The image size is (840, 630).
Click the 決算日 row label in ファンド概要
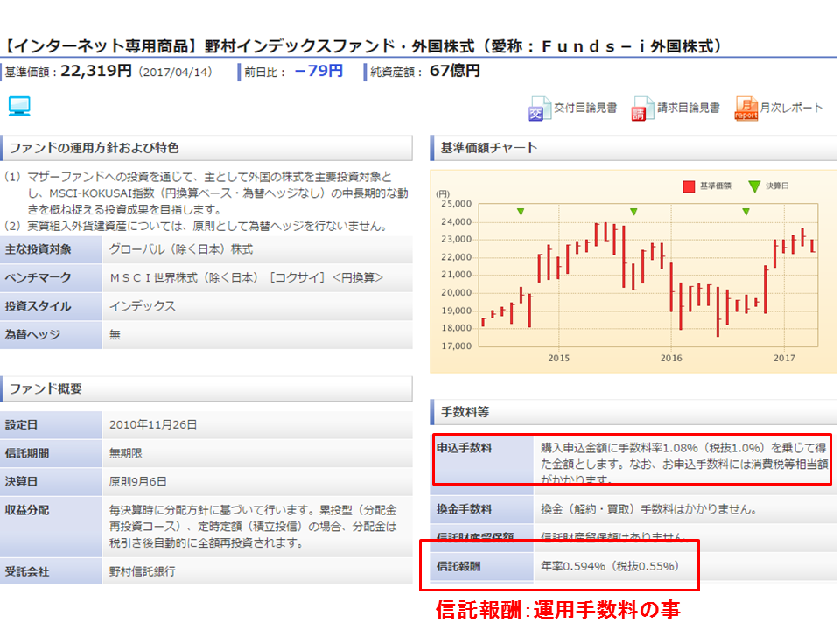tap(21, 481)
